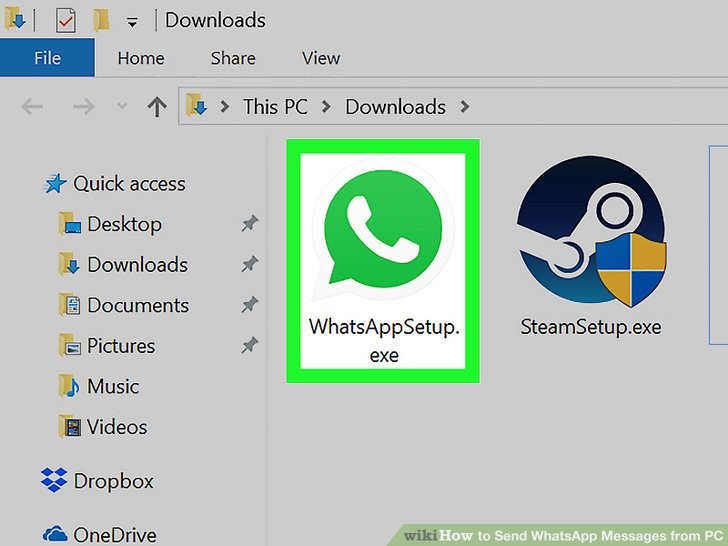The height and width of the screenshot is (546, 728).
Task: Open Customize Quick Access Toolbar dropdown
Action: [x=132, y=22]
